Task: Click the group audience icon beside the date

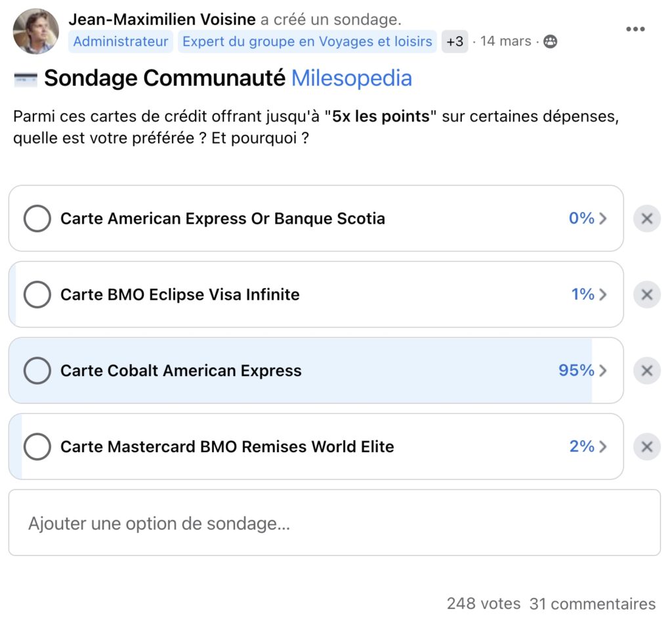Action: click(x=550, y=41)
